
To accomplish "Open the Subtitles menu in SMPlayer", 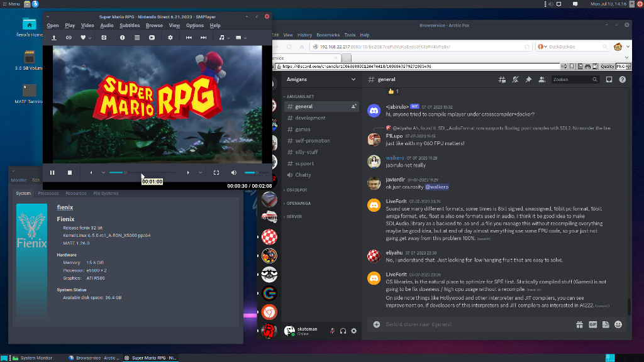I will (130, 25).
